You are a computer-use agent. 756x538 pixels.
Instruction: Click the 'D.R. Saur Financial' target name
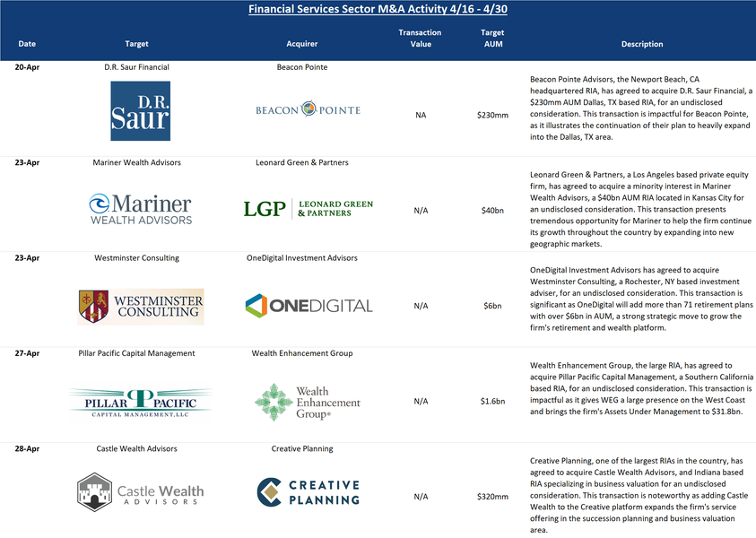[136, 67]
